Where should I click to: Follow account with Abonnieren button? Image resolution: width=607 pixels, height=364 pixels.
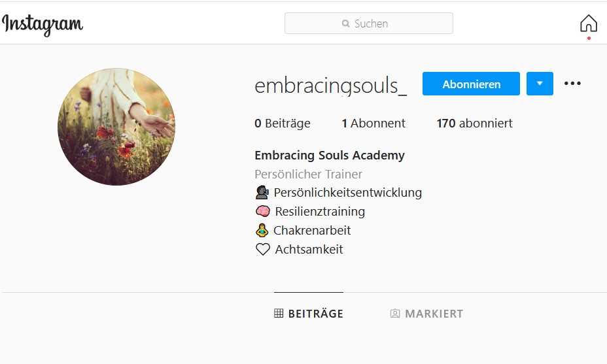coord(471,84)
